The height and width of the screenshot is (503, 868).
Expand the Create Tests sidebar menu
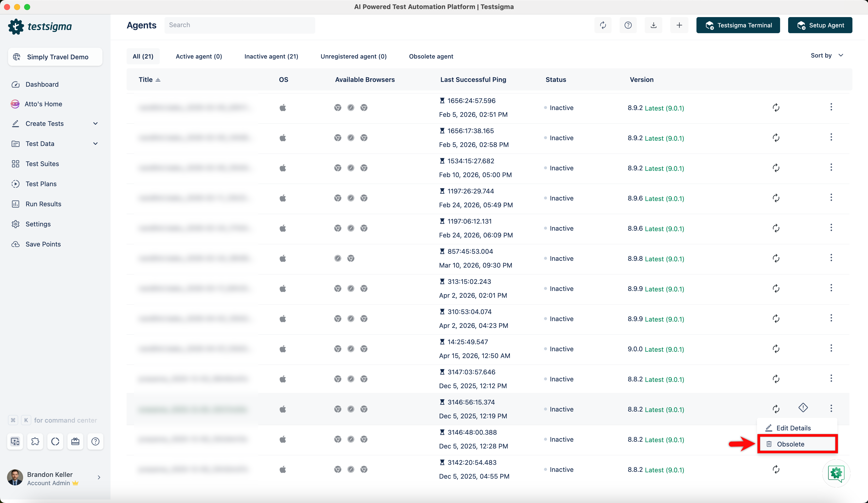(95, 124)
